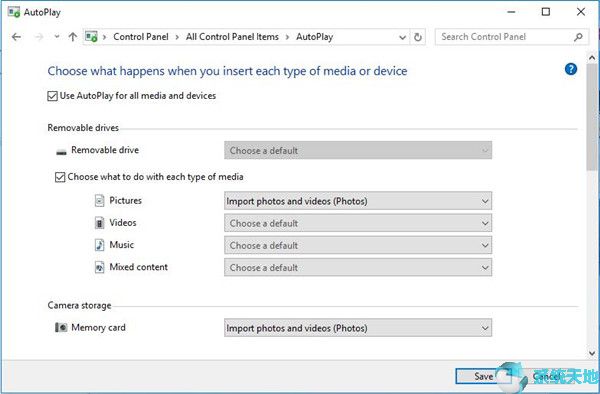The width and height of the screenshot is (600, 394).
Task: Open All Control Panel Items breadcrumb
Action: [x=232, y=37]
